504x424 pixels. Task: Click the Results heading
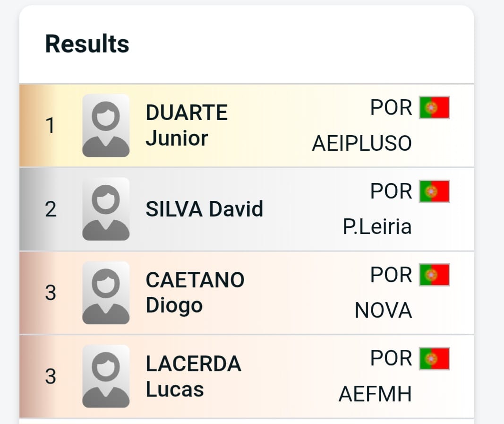[x=87, y=44]
